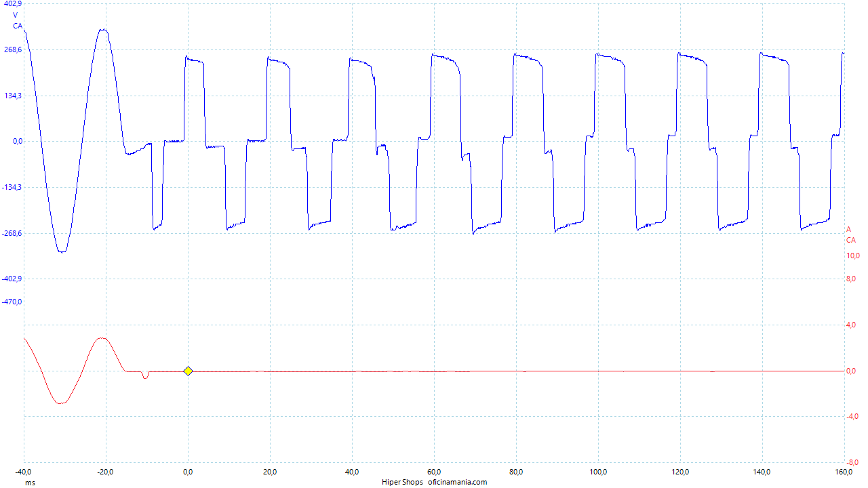Click the 120,0 time axis label
The height and width of the screenshot is (488, 868).
point(680,472)
